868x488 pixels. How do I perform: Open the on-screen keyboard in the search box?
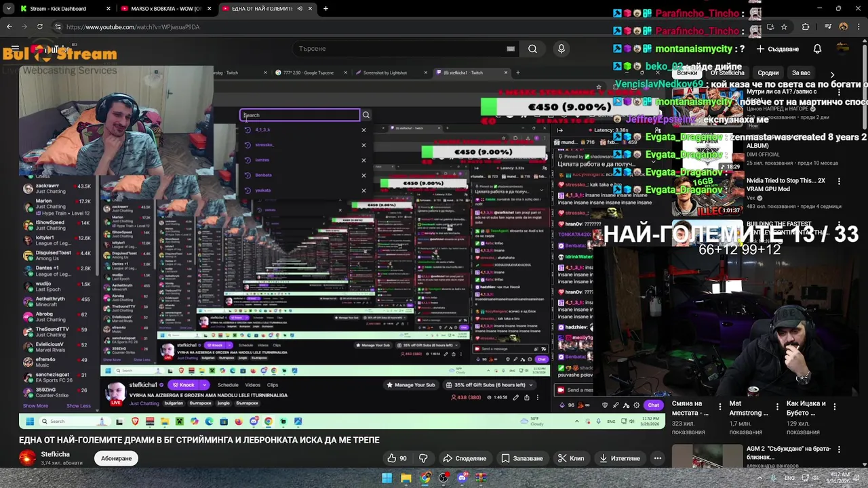(511, 49)
